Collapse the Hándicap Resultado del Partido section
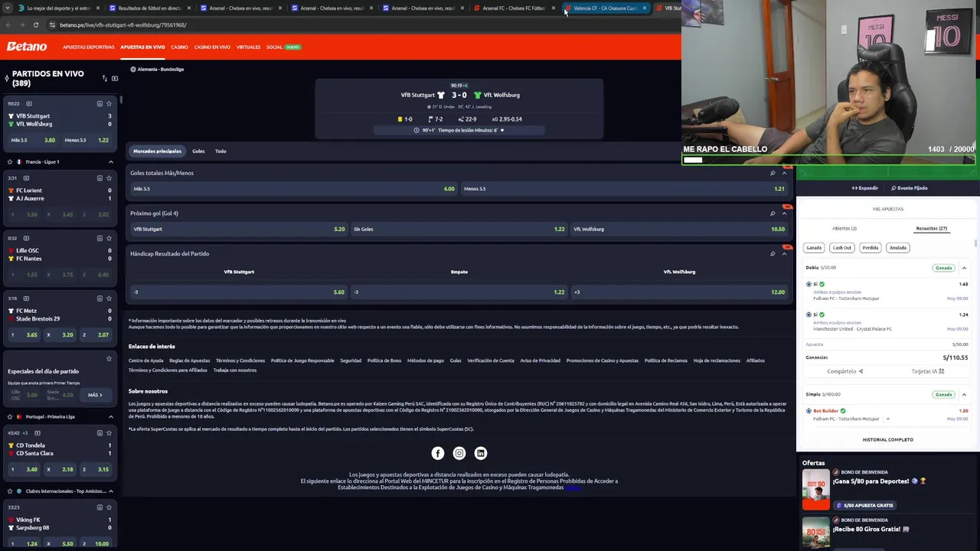Screen dimensions: 980x551 coord(784,254)
